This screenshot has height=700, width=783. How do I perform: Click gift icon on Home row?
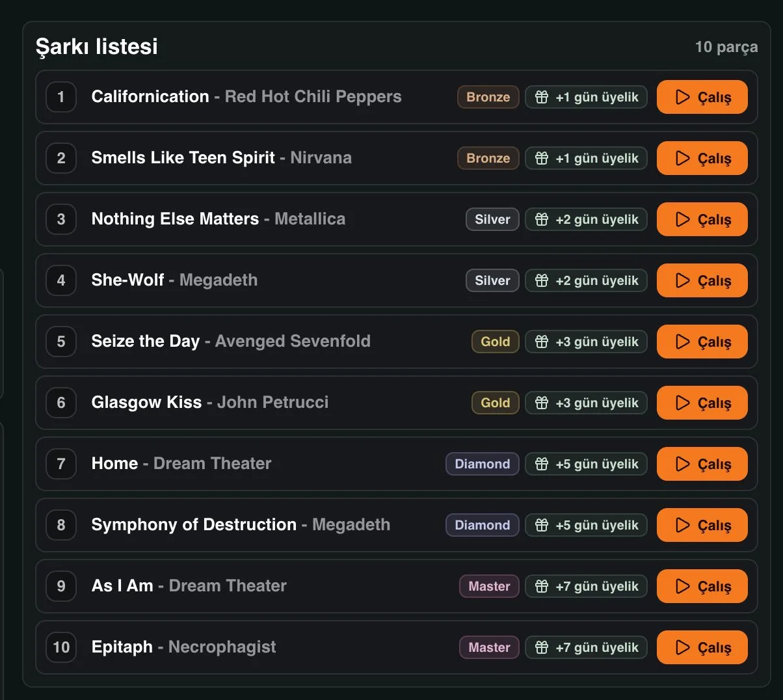[x=542, y=464]
